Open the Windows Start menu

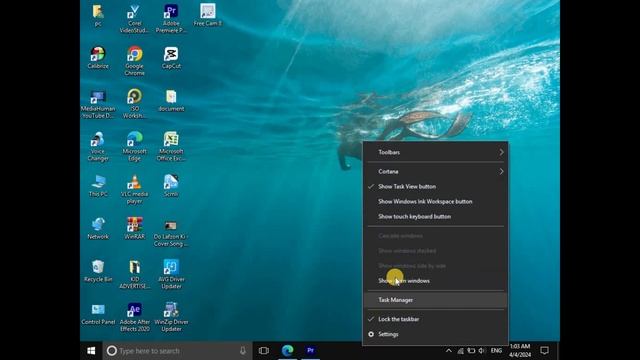[x=91, y=351]
